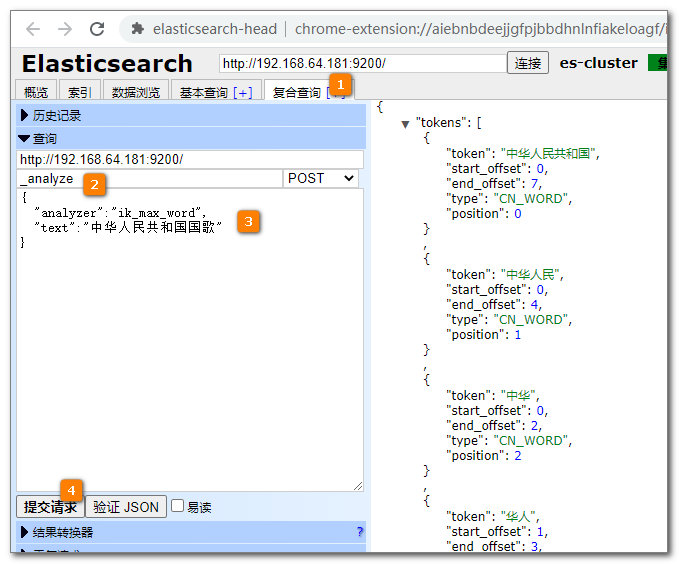The height and width of the screenshot is (564, 679).
Task: Reload the elasticsearch-head page
Action: coord(97,29)
